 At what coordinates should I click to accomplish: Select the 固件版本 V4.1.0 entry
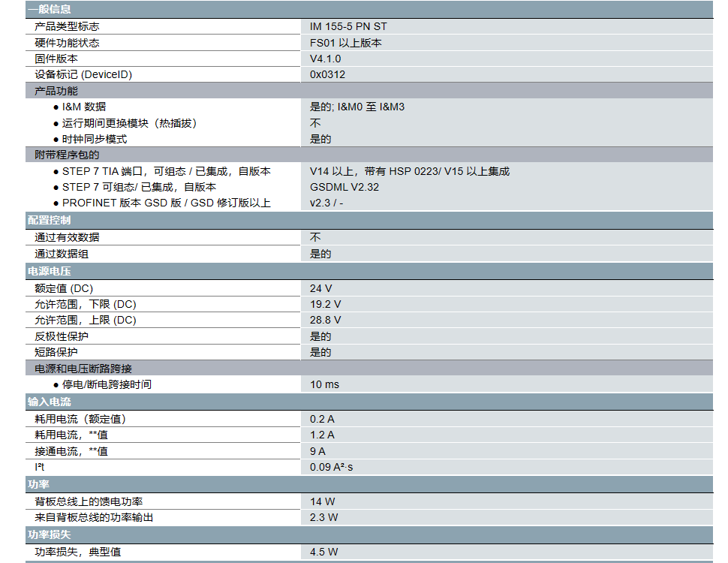tap(325, 58)
